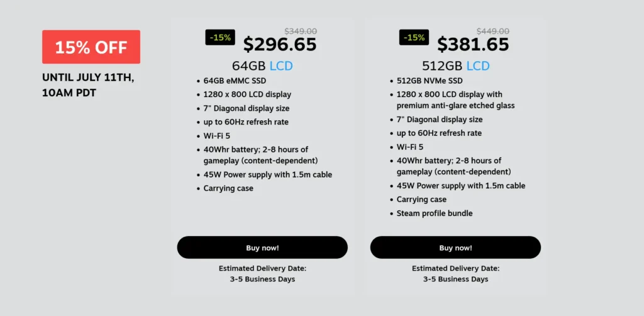Click Buy now for 64GB LCD model
The image size is (644, 316).
(262, 247)
